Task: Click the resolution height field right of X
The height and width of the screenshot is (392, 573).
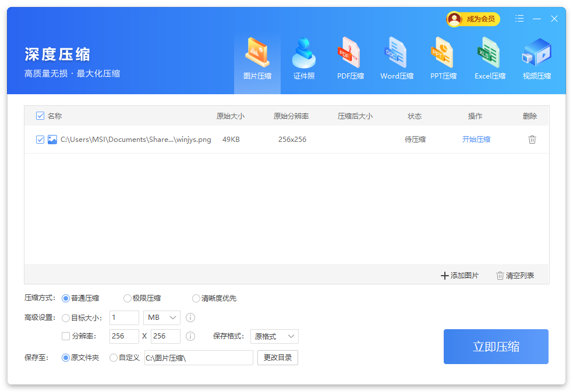Action: [x=165, y=336]
